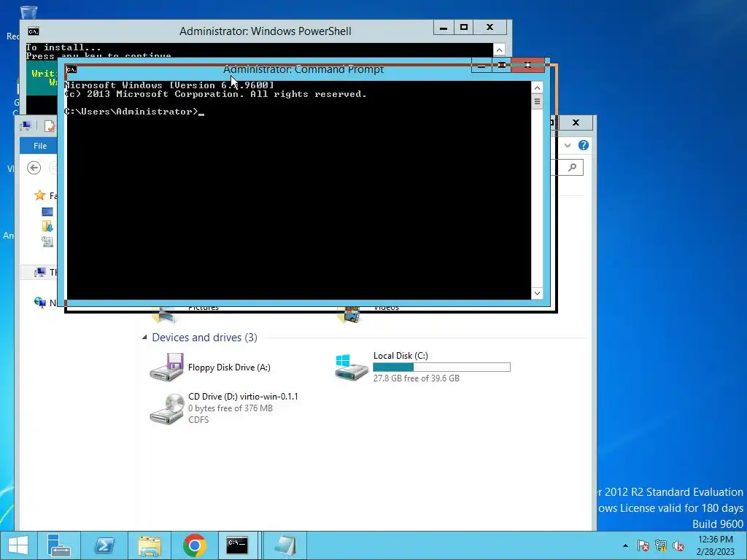Expand the Explorer ribbon with the chevron
747x560 pixels.
(x=568, y=145)
